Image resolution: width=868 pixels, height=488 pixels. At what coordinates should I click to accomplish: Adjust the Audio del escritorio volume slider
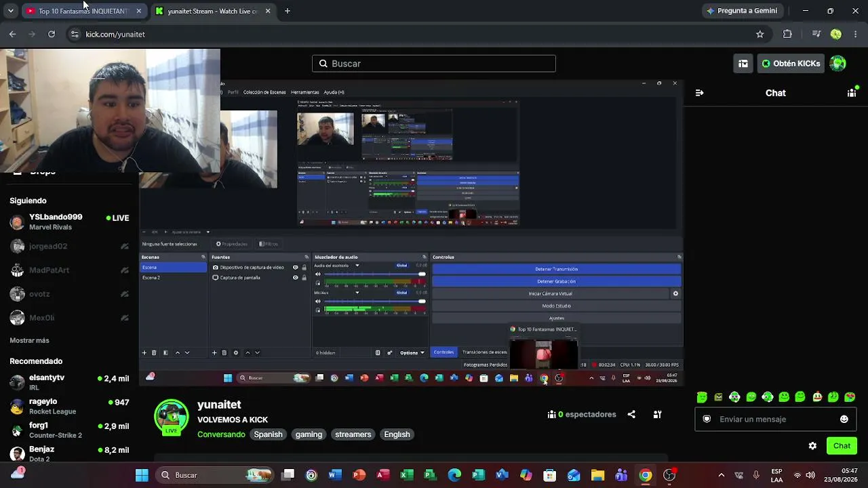[x=375, y=274]
